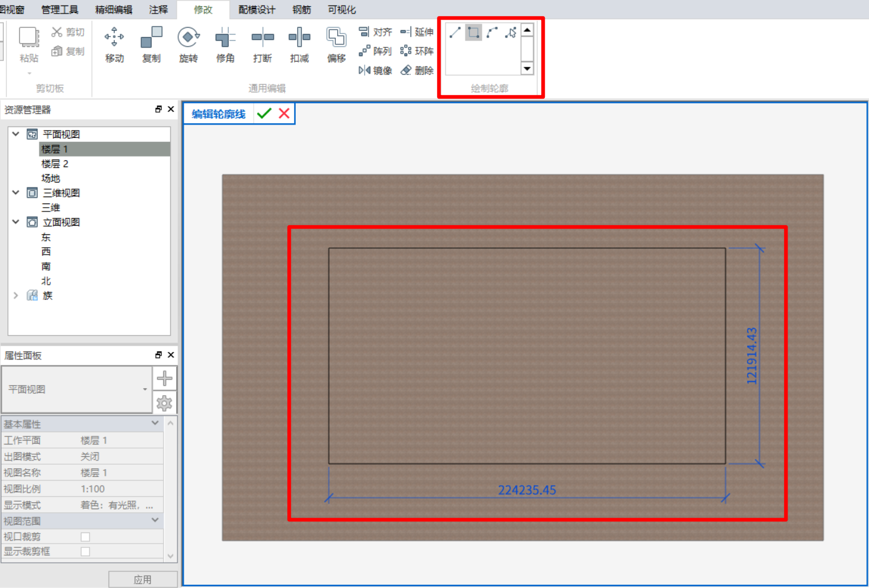This screenshot has width=869, height=588.
Task: Click the 视图名称 value field
Action: coord(121,473)
